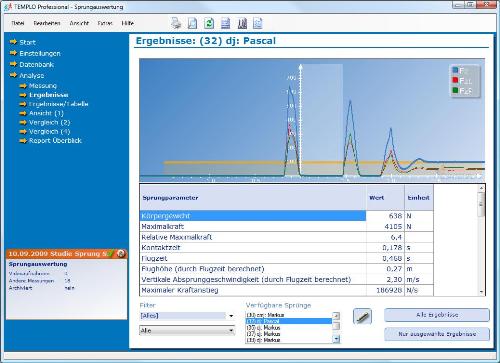Select the Maximalkraft row

(x=287, y=226)
